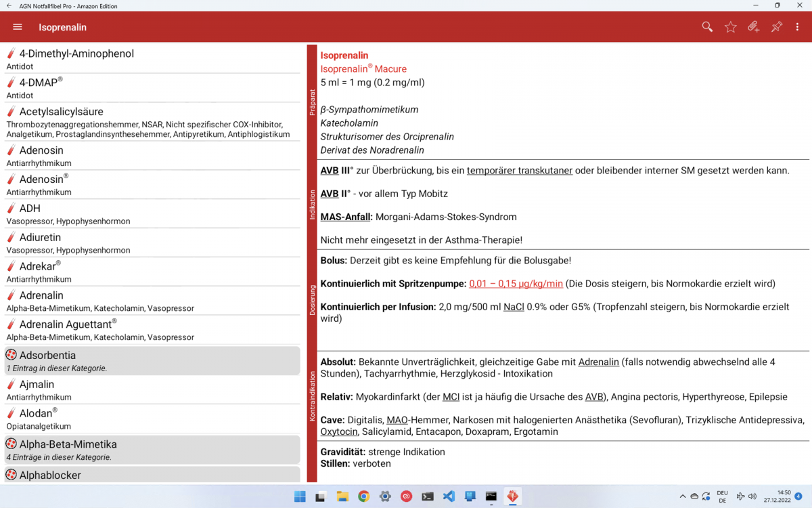812x508 pixels.
Task: Click the category icon beside Alpha-Beta-Mimetika
Action: tap(12, 444)
